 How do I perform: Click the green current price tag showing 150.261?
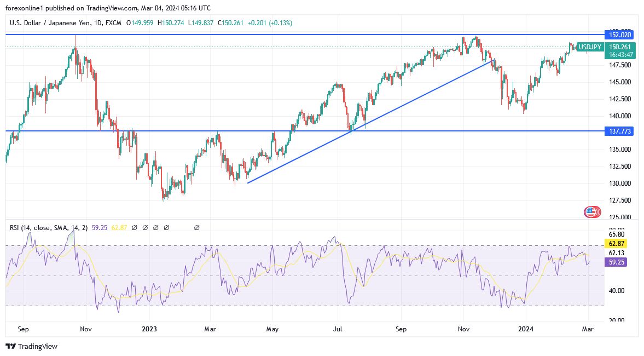pyautogui.click(x=619, y=47)
